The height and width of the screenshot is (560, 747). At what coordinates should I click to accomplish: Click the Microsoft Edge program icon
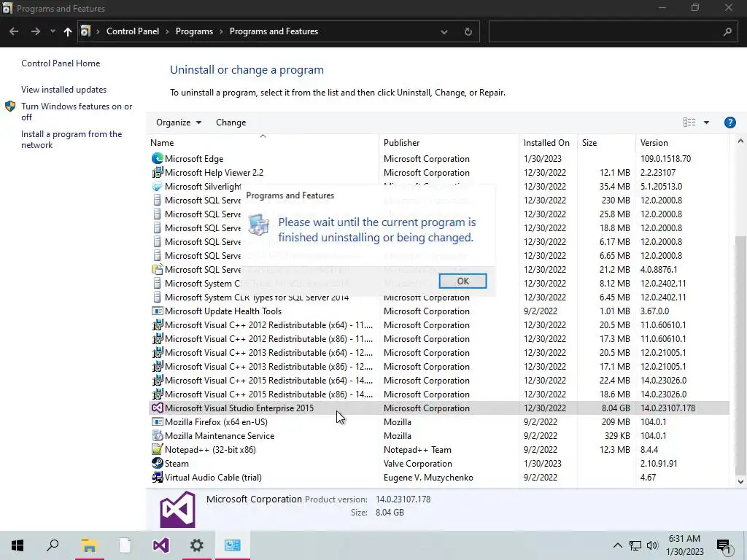(158, 158)
